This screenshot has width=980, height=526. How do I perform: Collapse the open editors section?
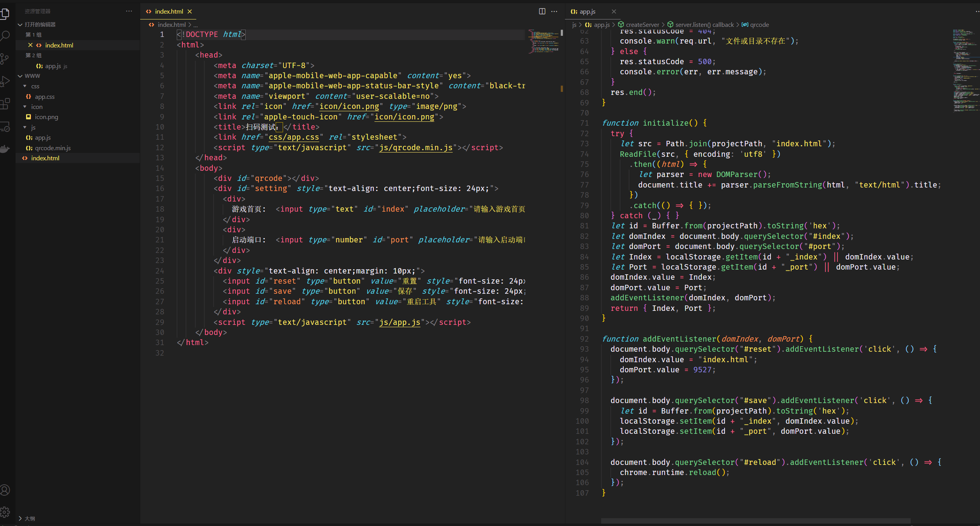tap(20, 25)
